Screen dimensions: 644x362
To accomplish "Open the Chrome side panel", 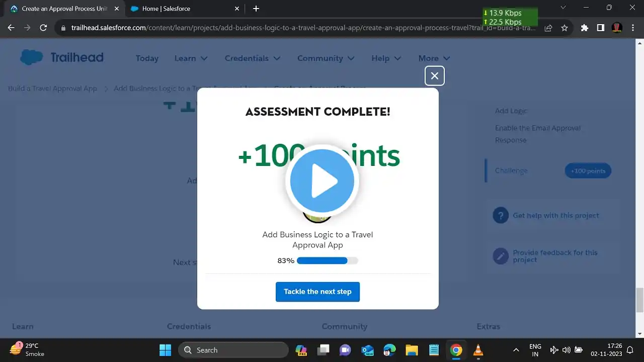I will click(601, 28).
